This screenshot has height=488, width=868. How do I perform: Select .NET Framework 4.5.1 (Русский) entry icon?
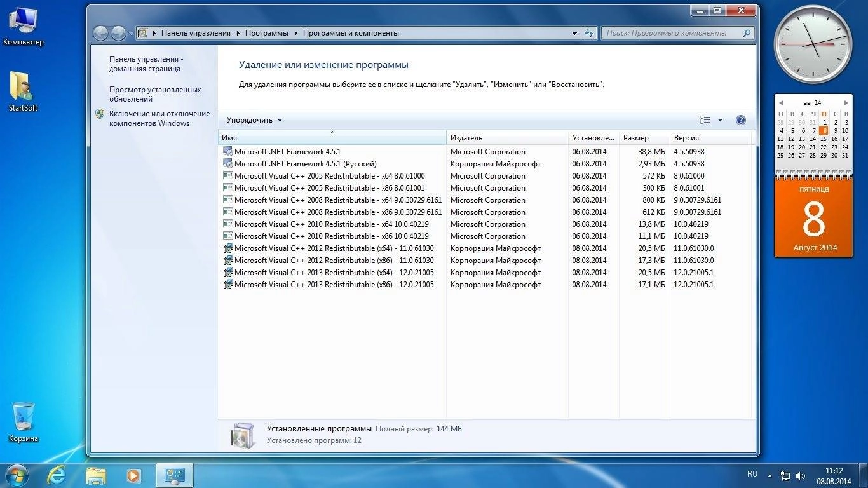pyautogui.click(x=228, y=164)
